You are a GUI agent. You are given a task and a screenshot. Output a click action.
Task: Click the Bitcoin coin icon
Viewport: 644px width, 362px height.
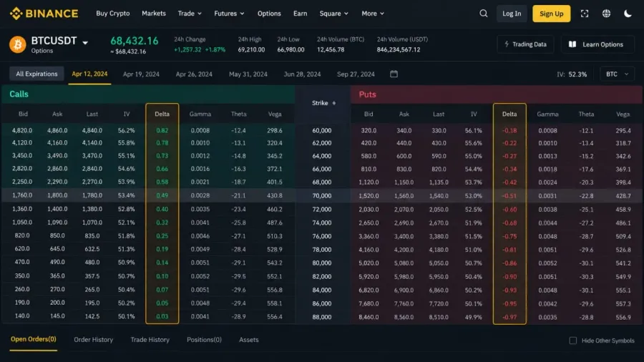pos(18,44)
